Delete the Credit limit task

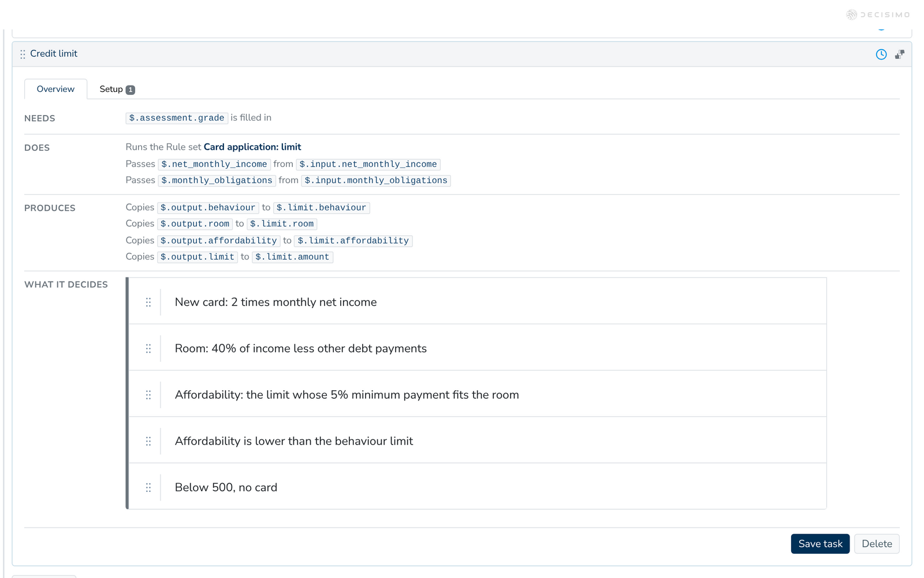pos(877,543)
